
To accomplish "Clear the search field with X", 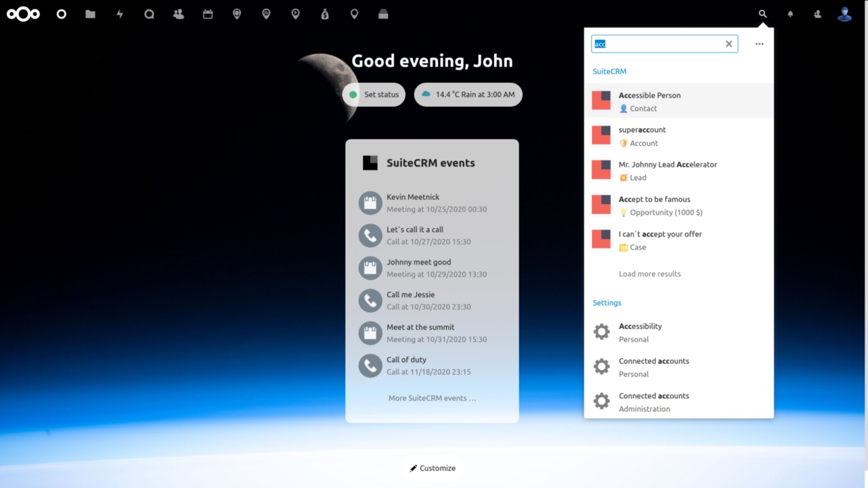I will [729, 44].
